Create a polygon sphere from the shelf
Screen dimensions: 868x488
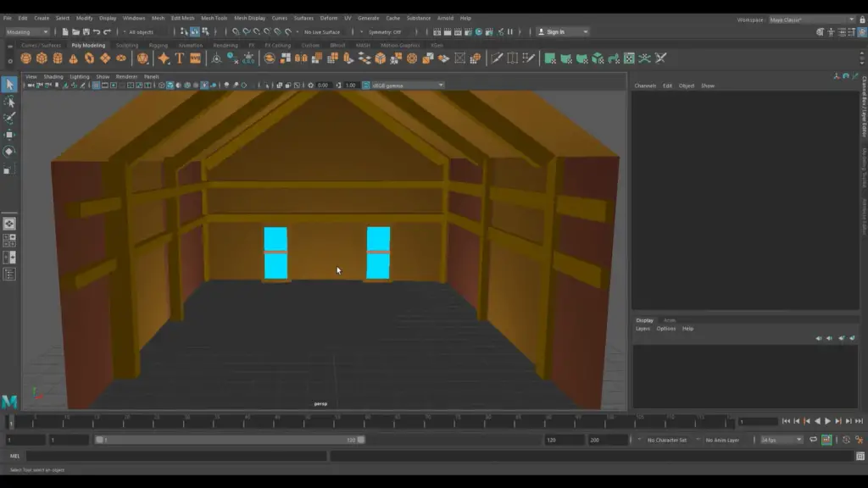click(25, 58)
